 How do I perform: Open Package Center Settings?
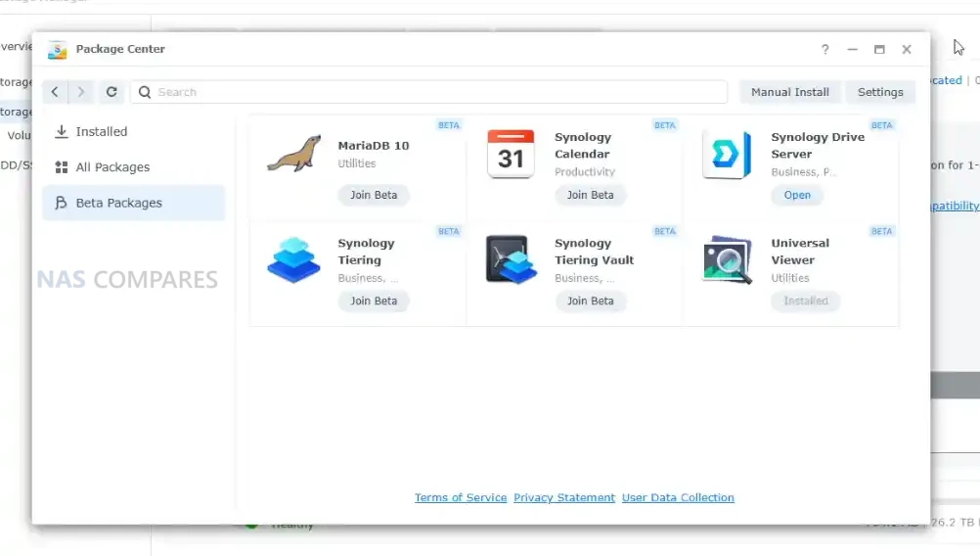click(879, 92)
